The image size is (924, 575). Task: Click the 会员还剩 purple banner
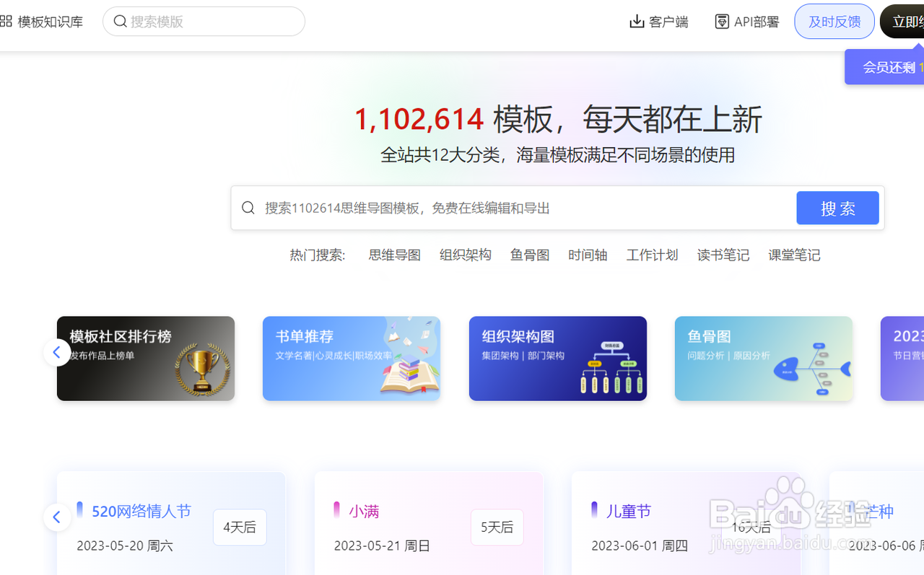click(885, 67)
